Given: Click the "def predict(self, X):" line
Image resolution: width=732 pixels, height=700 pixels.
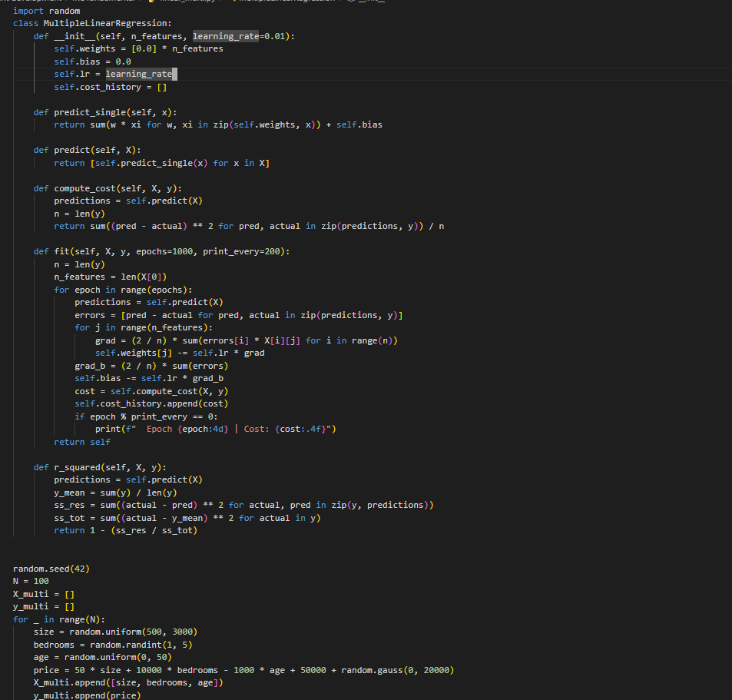Looking at the screenshot, I should pyautogui.click(x=88, y=151).
